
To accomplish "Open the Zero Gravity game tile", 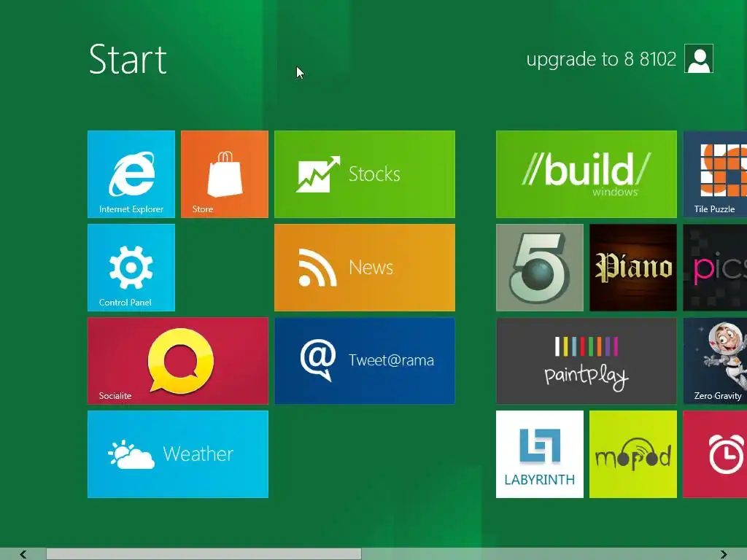I will pyautogui.click(x=715, y=361).
